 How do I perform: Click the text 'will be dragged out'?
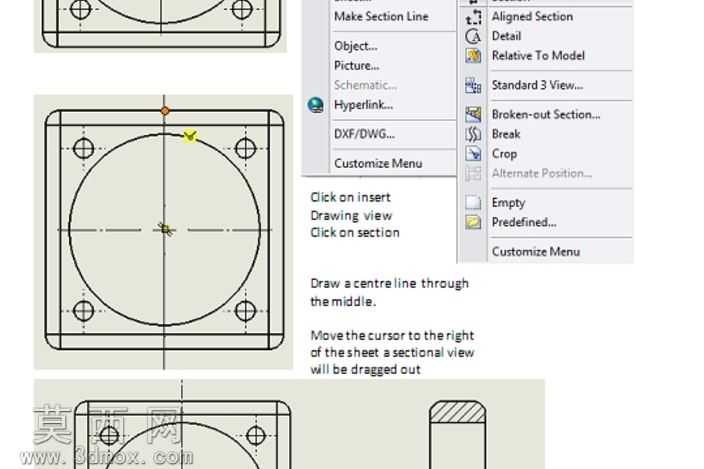pyautogui.click(x=365, y=370)
